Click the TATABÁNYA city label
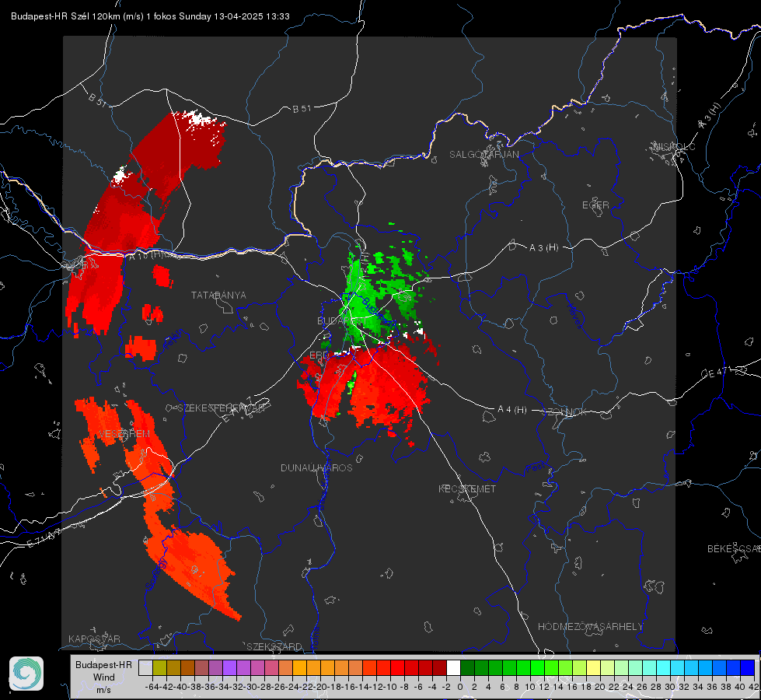 (218, 295)
